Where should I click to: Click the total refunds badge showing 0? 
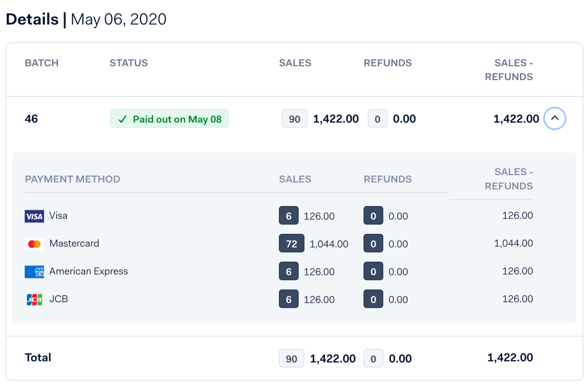[x=373, y=358]
